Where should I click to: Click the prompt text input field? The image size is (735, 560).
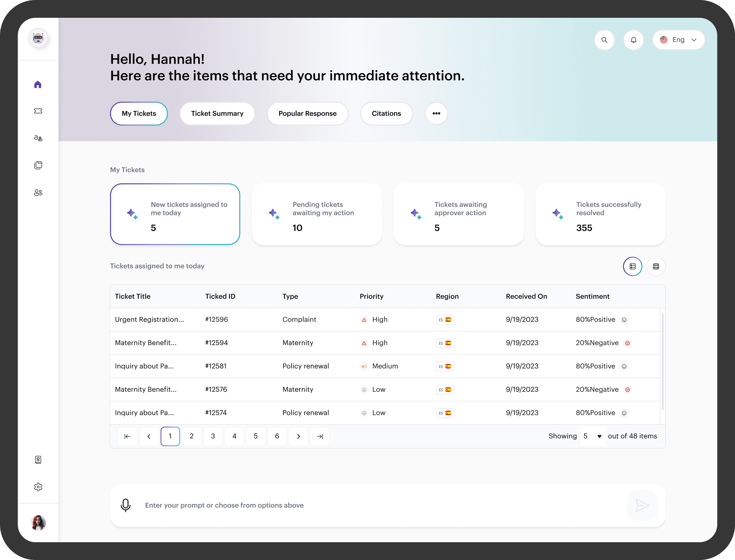367,505
